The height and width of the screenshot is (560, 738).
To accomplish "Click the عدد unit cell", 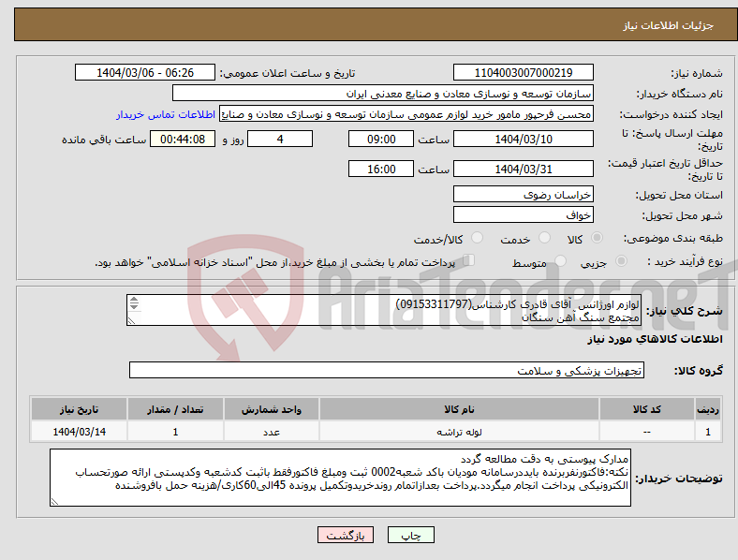I will coord(272,432).
